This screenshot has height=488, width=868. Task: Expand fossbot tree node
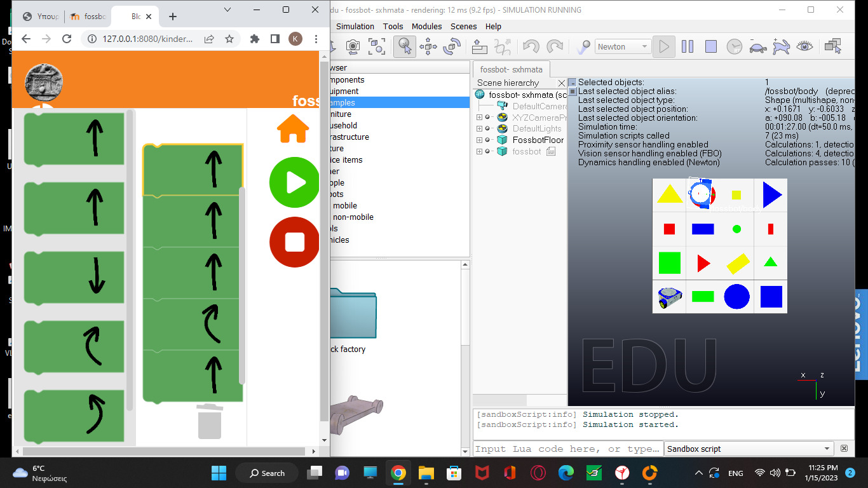[479, 151]
